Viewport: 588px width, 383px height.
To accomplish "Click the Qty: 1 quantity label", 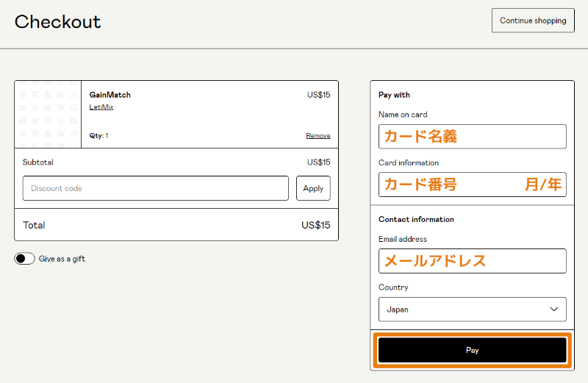I will 98,136.
